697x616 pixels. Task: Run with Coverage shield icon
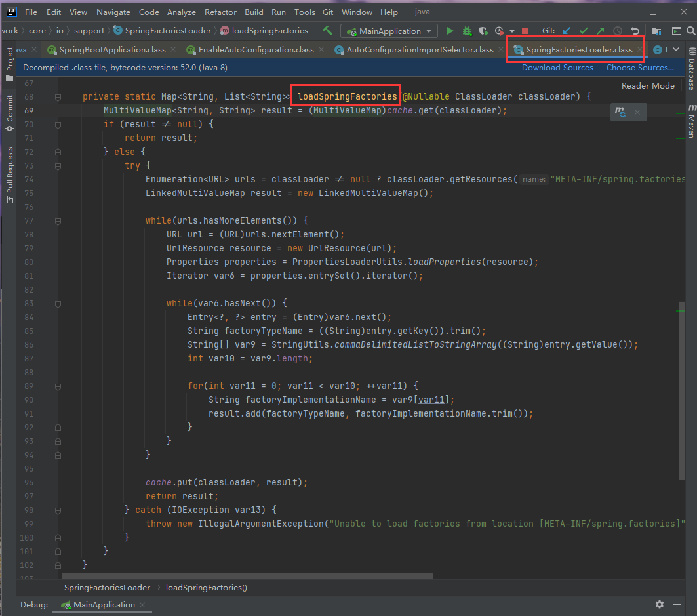point(483,31)
